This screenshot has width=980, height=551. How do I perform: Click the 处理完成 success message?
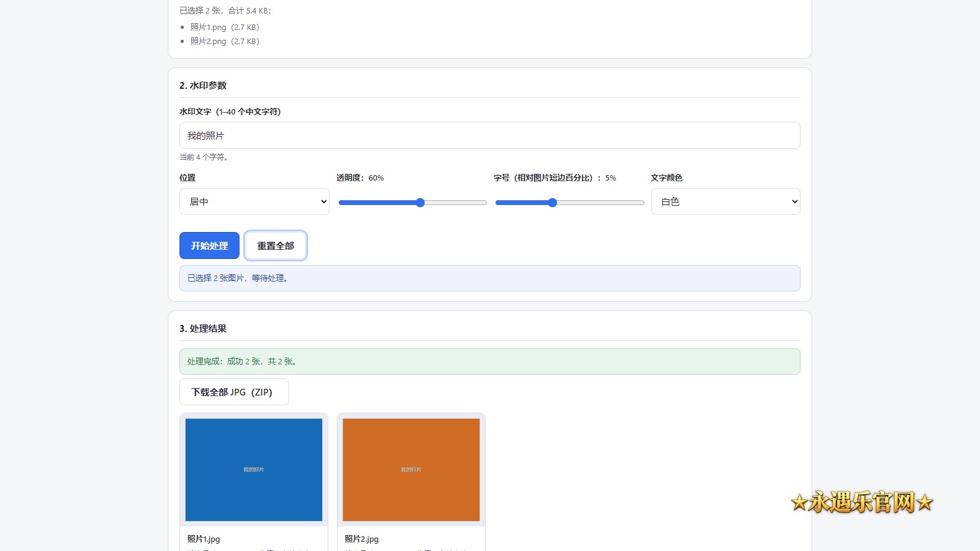pos(490,361)
